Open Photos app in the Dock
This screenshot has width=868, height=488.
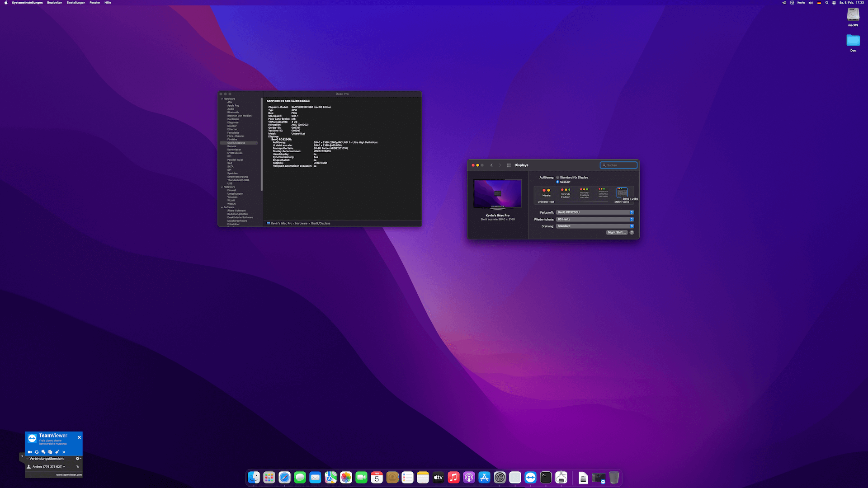(x=346, y=477)
